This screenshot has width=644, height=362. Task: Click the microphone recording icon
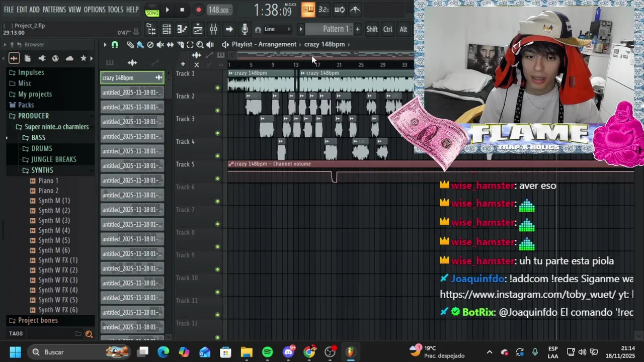[245, 29]
